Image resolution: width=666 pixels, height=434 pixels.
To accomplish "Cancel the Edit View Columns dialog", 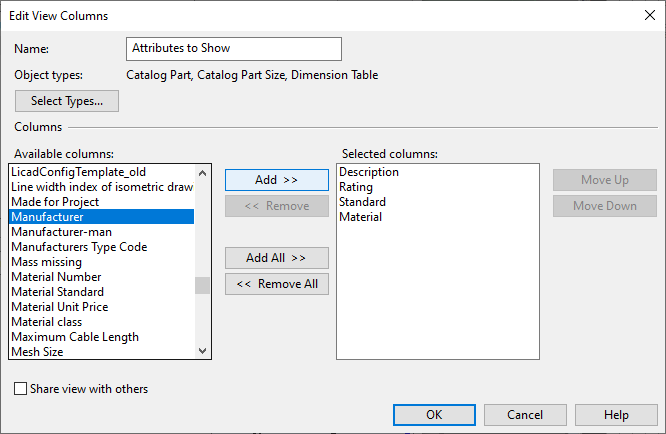I will coord(525,415).
